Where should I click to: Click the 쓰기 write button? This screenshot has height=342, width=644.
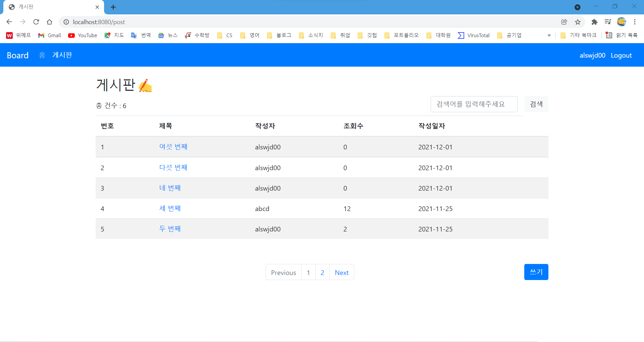[536, 272]
